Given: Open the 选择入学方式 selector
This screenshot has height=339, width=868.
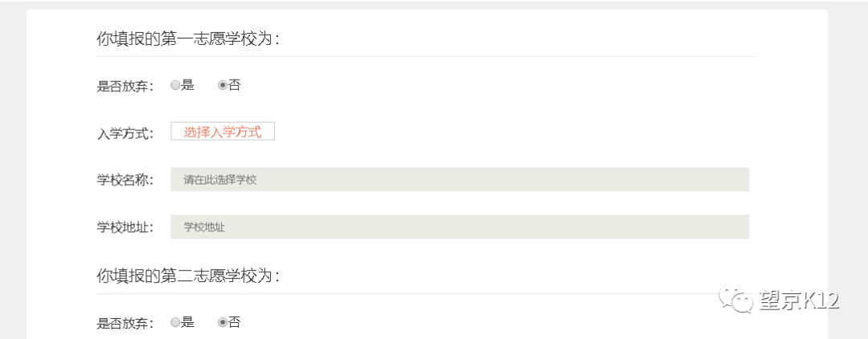Looking at the screenshot, I should (x=223, y=132).
